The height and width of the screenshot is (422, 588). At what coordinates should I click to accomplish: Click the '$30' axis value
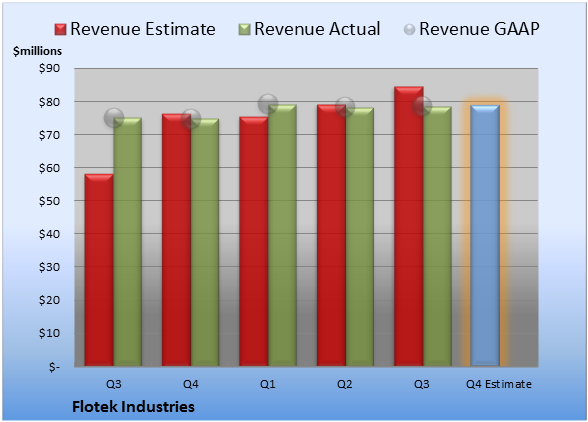click(49, 267)
